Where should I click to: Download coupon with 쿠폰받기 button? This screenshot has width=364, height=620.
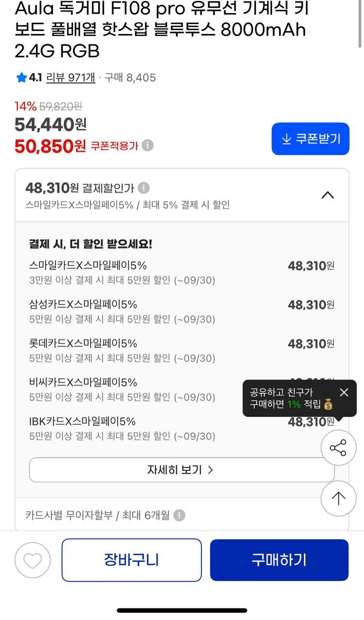point(310,139)
